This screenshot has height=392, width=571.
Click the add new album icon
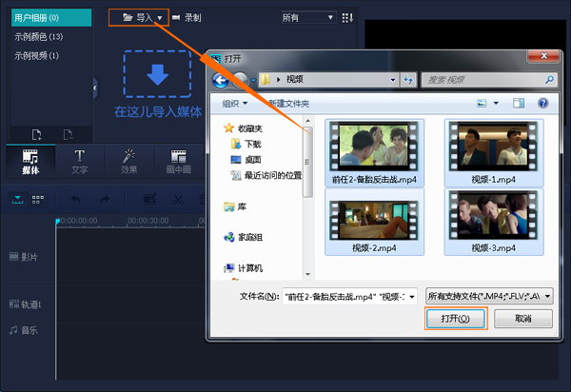[x=36, y=135]
